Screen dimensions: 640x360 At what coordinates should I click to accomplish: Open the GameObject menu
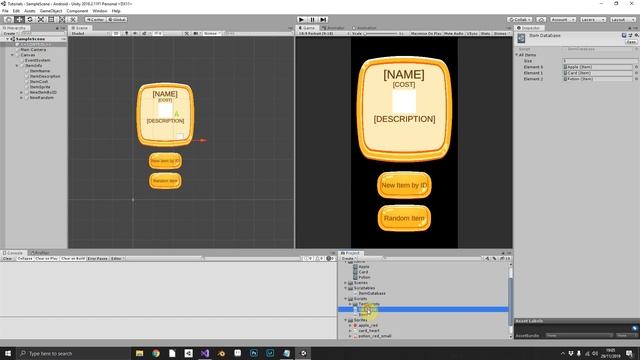[x=51, y=11]
